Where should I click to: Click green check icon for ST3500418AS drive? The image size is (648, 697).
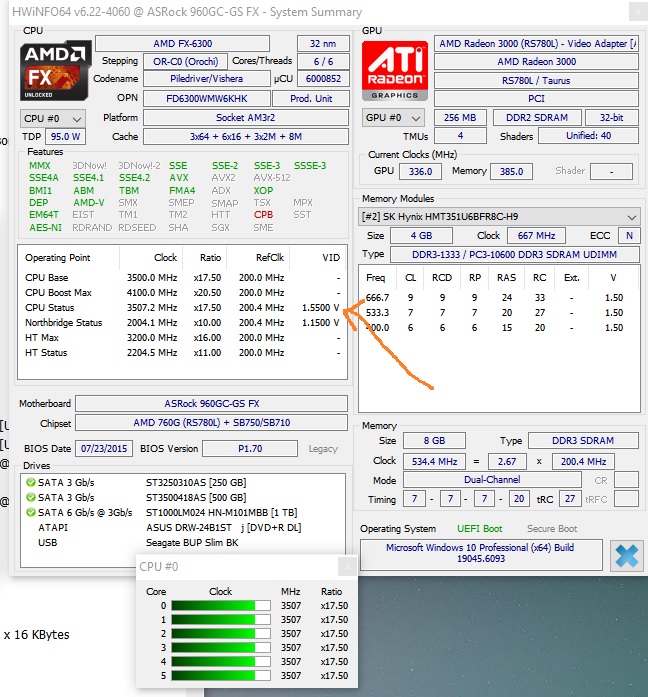click(x=31, y=497)
